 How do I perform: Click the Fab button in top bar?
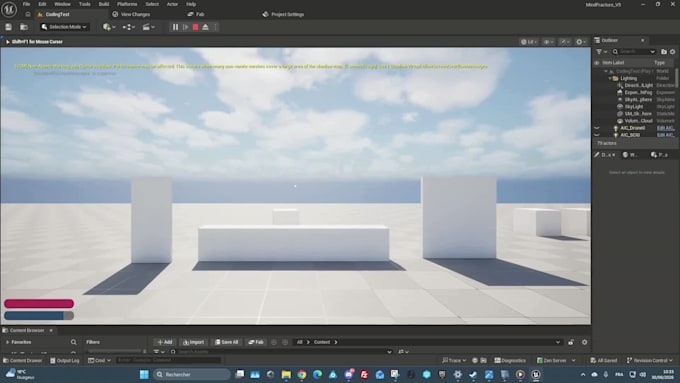click(196, 14)
